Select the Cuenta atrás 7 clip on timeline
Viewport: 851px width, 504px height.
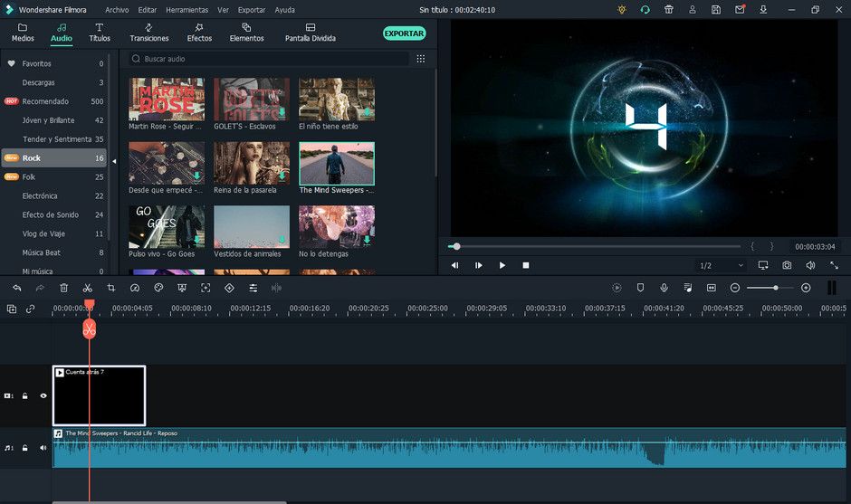(x=99, y=395)
